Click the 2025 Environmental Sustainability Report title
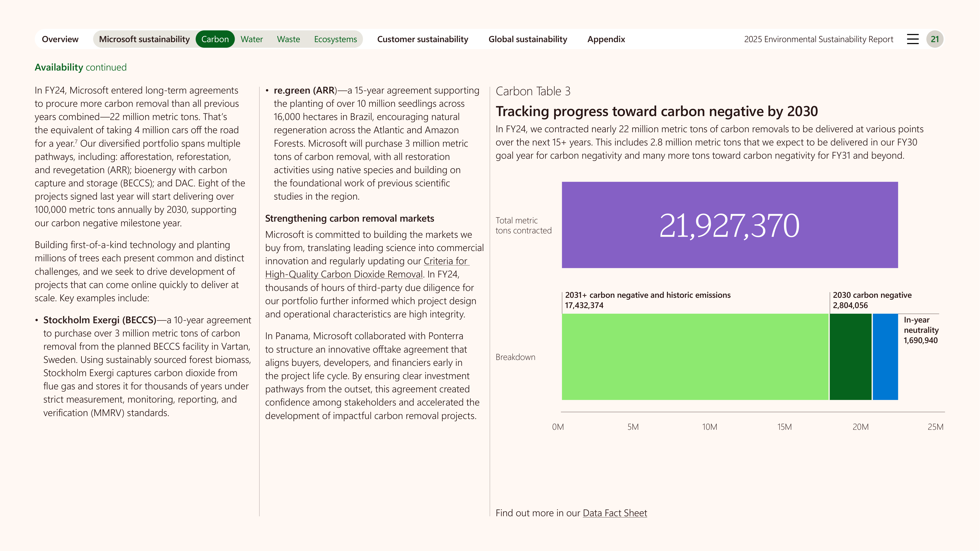 point(819,39)
